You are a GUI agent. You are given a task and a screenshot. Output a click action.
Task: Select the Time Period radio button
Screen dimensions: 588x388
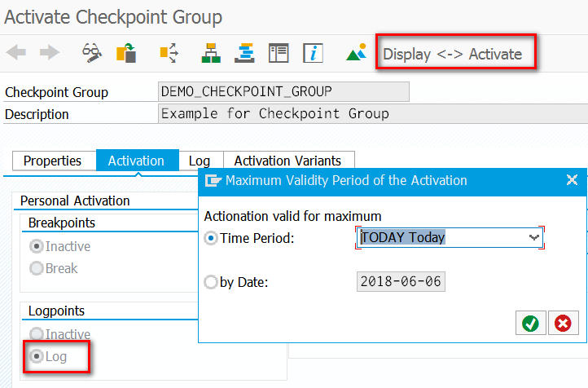(x=211, y=238)
